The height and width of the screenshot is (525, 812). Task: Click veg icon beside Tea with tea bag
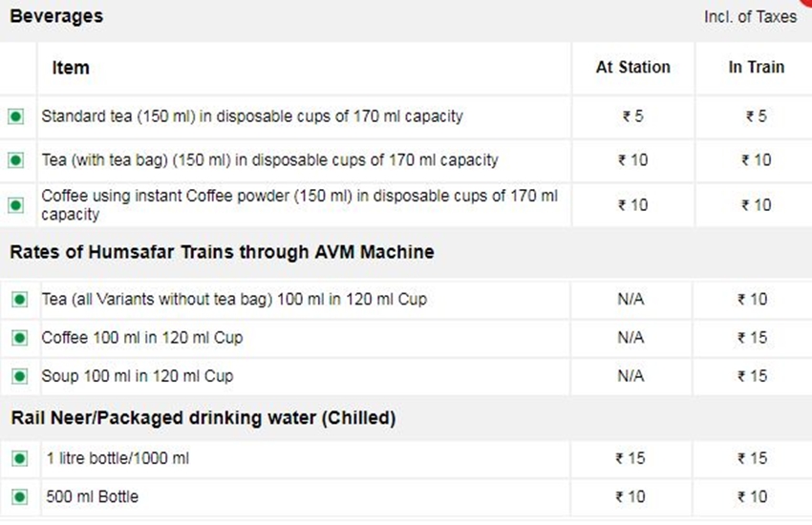click(x=16, y=160)
